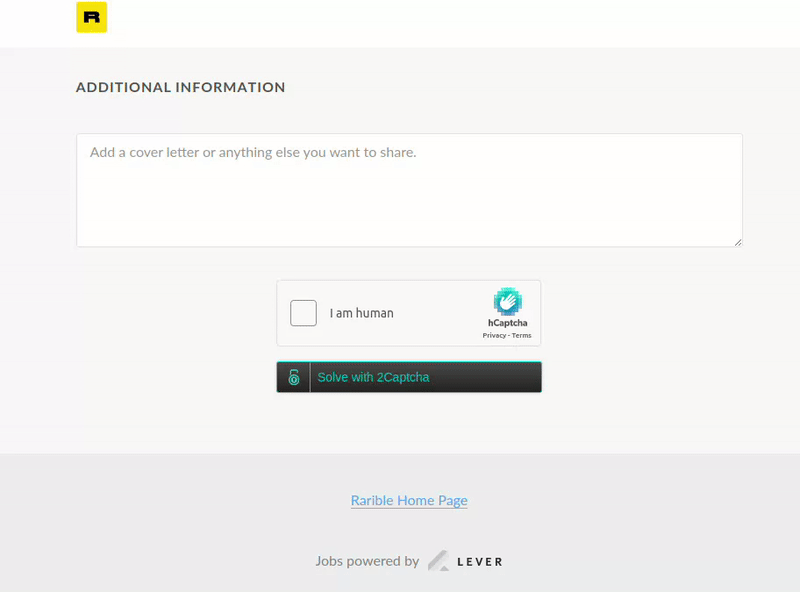
Task: Check the I am human checkbox
Action: 304,313
